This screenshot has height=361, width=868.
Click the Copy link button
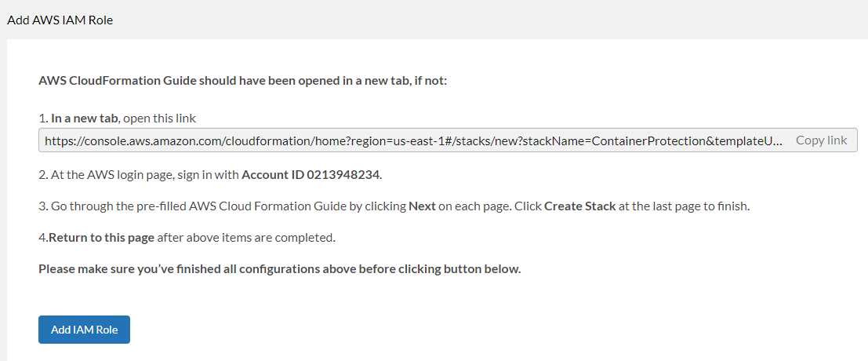[x=821, y=140]
